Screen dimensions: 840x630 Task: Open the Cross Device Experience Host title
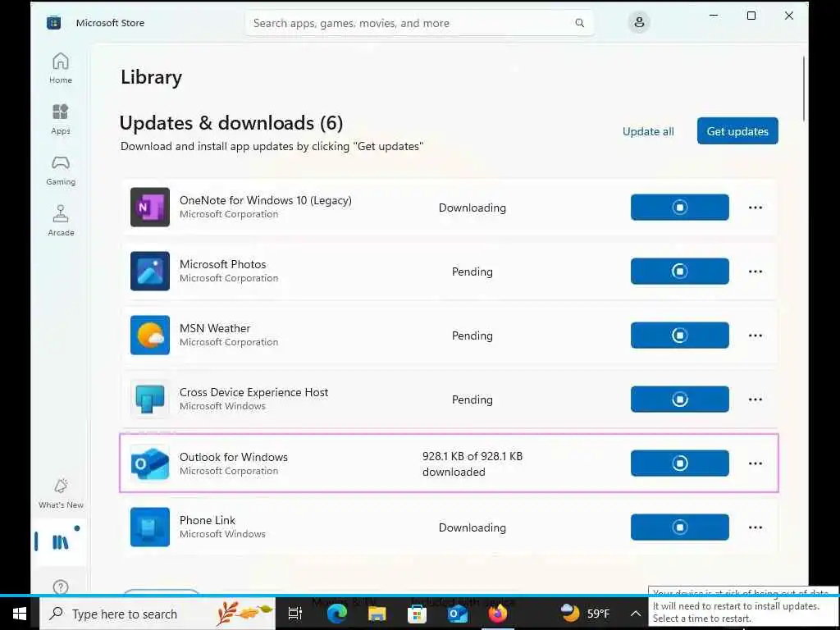point(254,392)
